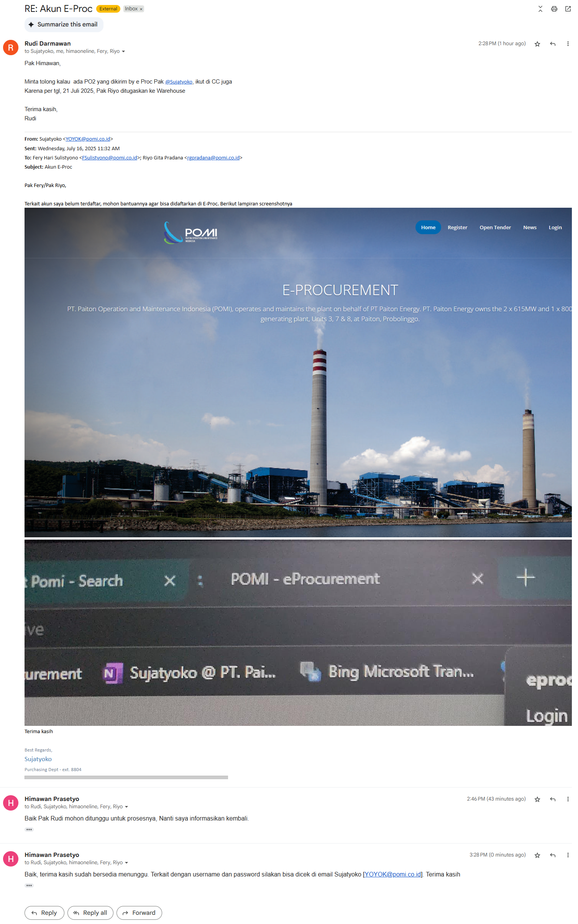Click the Summarize this email button
578x924 pixels.
point(64,25)
